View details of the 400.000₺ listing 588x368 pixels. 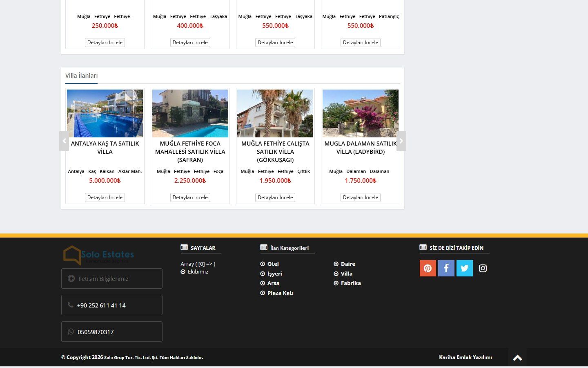[190, 43]
